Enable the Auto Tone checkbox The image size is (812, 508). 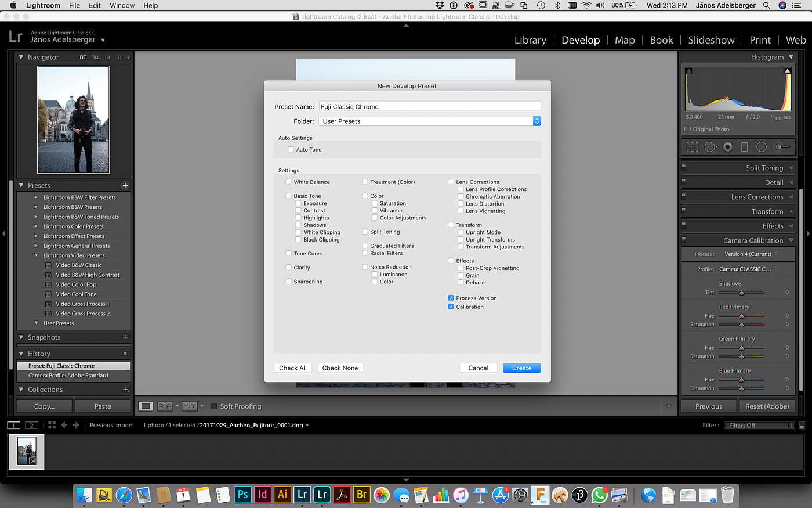click(291, 149)
